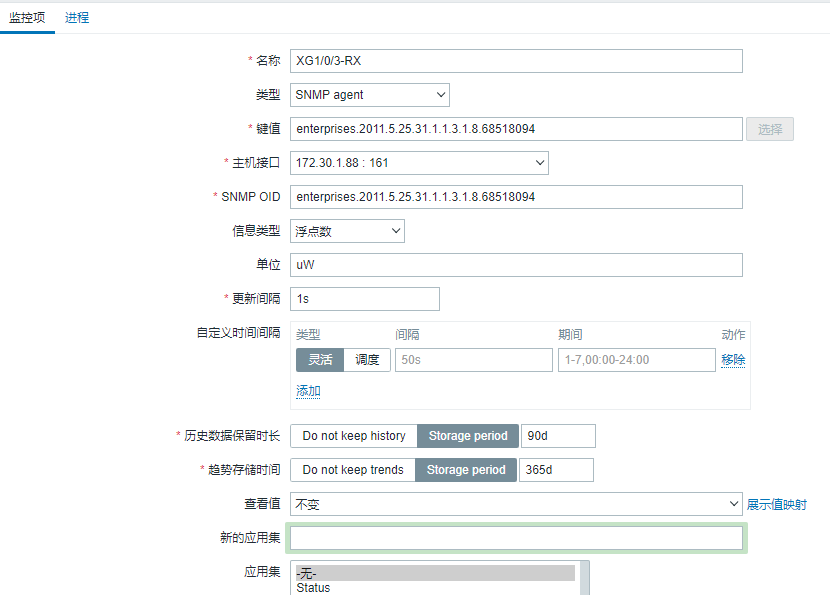Click the 添加 link to add interval
Image resolution: width=830 pixels, height=595 pixels.
click(308, 391)
